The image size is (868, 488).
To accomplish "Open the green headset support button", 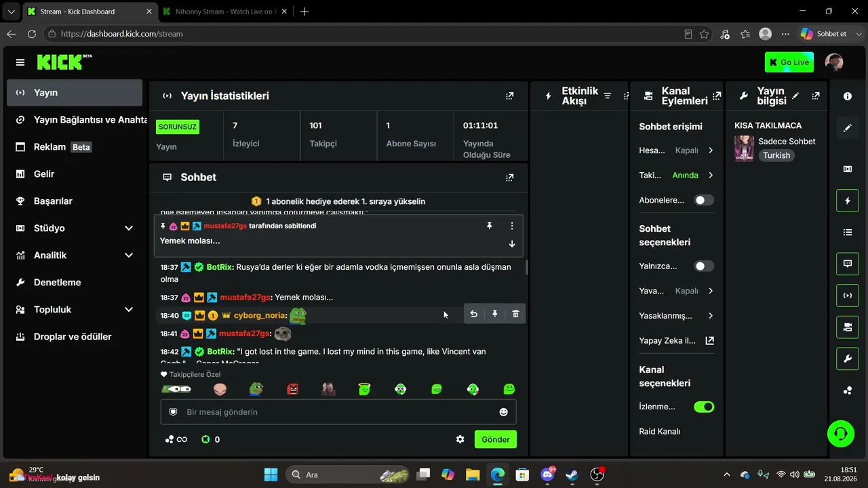I will tap(841, 434).
